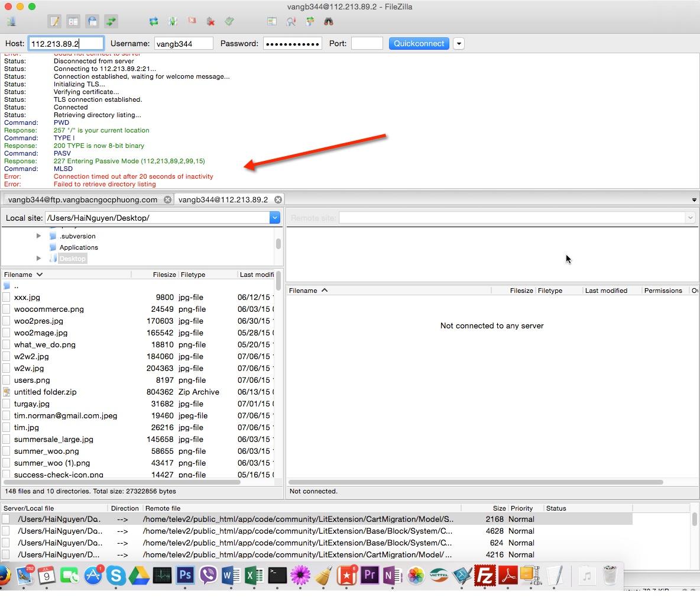Open the directory listing filters dialog

(x=271, y=21)
